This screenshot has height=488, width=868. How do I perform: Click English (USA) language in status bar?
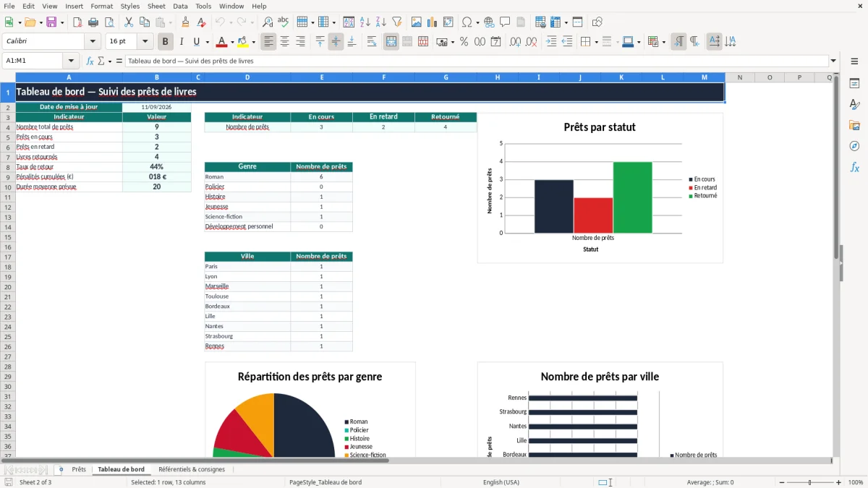tap(501, 482)
